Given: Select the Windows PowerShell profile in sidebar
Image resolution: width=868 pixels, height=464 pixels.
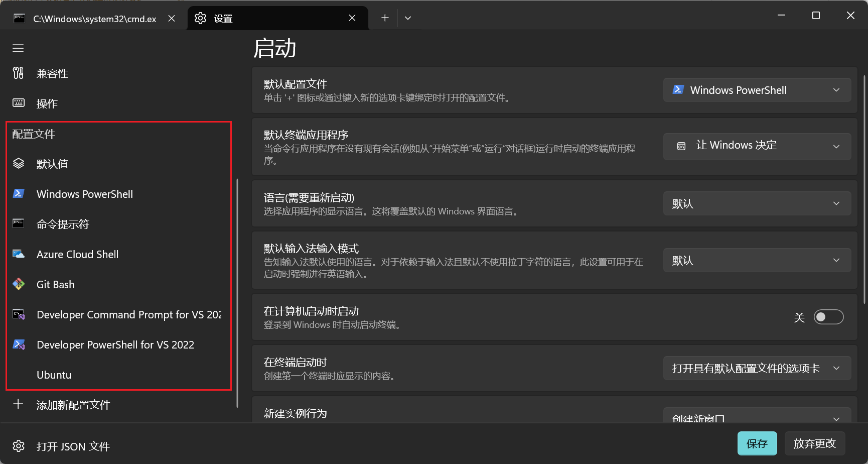Looking at the screenshot, I should tap(118, 194).
